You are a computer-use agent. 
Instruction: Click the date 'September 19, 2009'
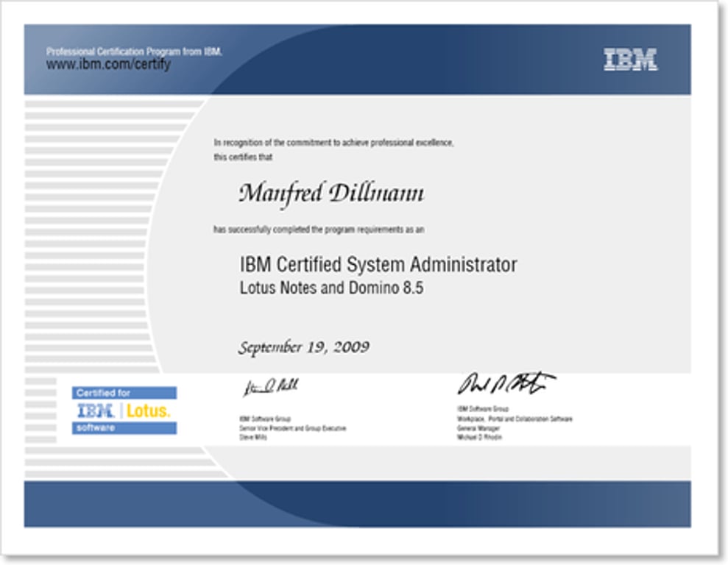pos(304,347)
